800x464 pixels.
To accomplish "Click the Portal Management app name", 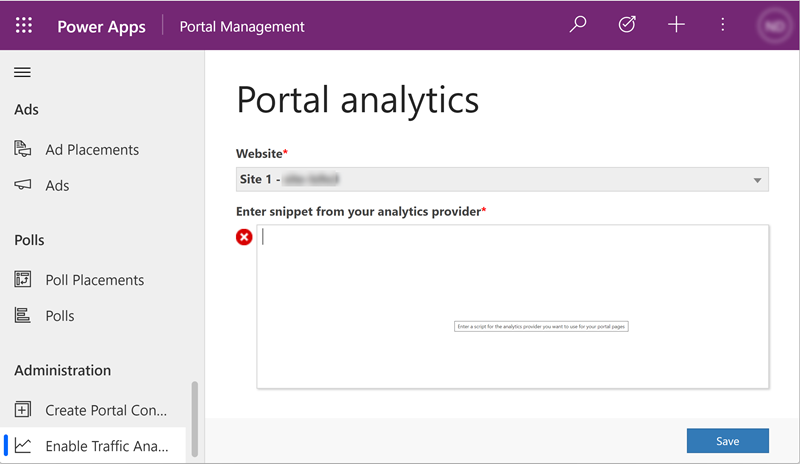I will [242, 26].
